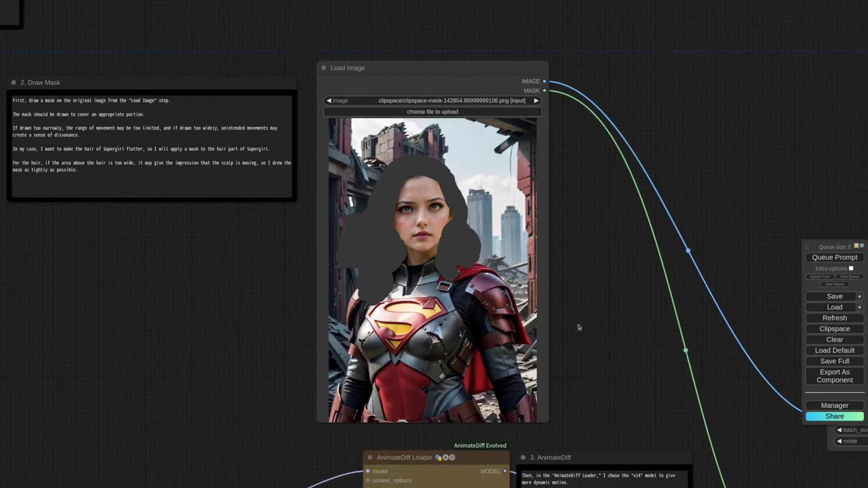The image size is (868, 488).
Task: Click the green link midpoint dot on MASK wire
Action: tap(686, 350)
